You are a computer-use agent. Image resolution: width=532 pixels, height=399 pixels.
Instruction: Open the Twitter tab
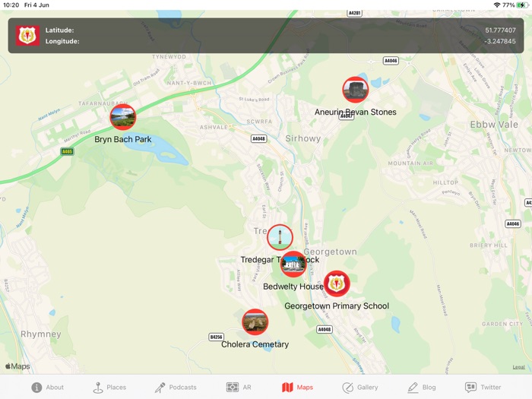(483, 387)
